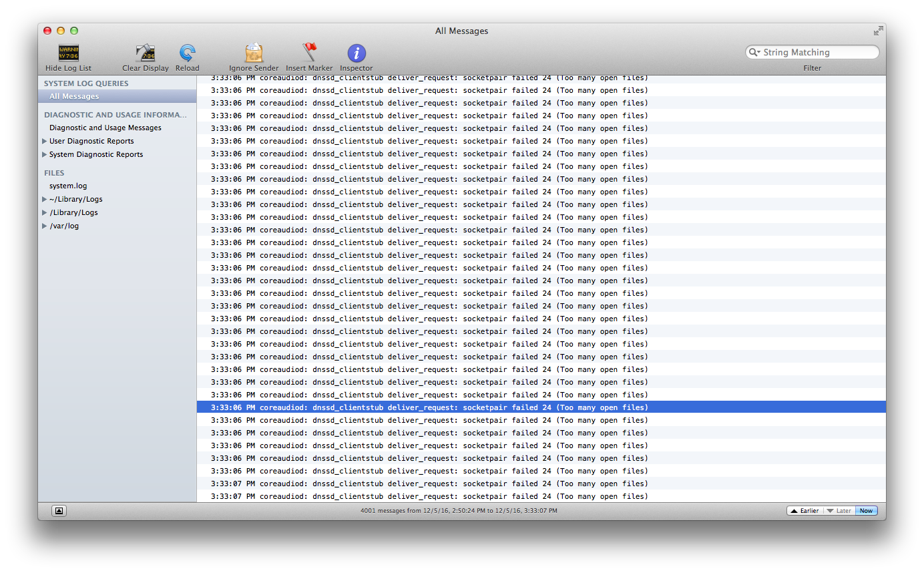Open Diagnostic and Usage Messages

click(105, 128)
